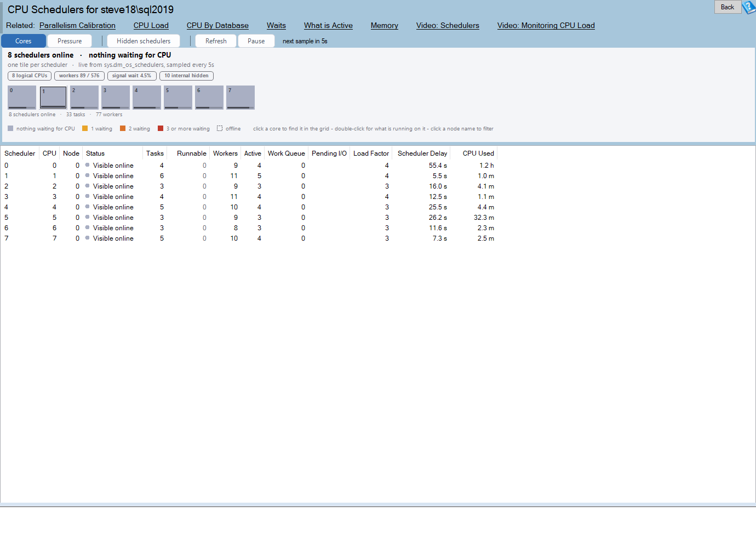756x535 pixels.
Task: Switch to the Cores tab
Action: click(x=24, y=41)
